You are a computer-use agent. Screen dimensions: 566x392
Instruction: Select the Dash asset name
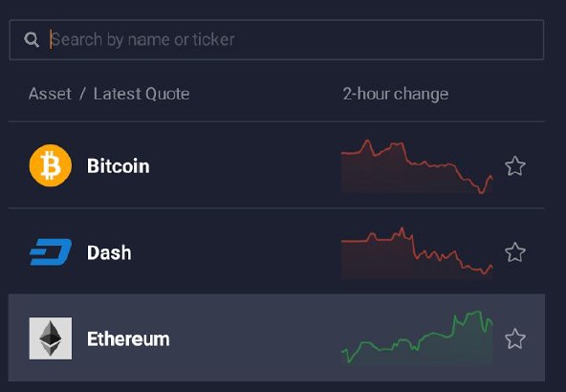click(109, 252)
